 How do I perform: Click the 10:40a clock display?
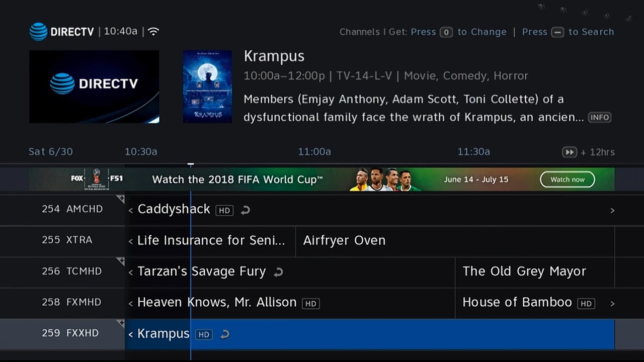(121, 32)
